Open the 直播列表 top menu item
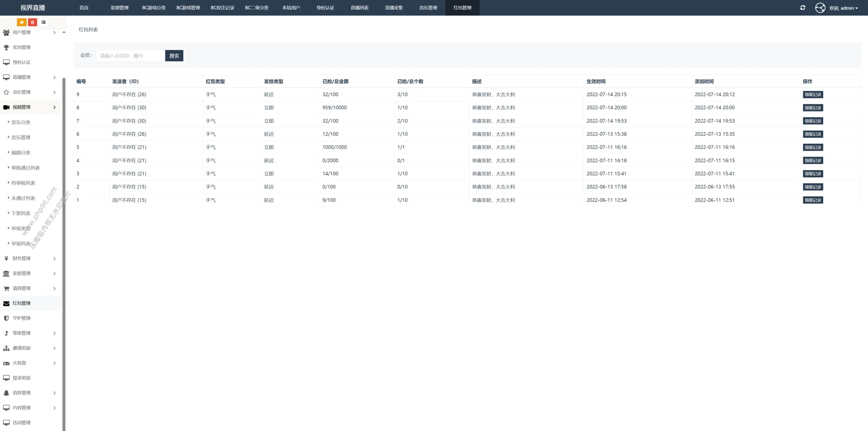 tap(359, 8)
